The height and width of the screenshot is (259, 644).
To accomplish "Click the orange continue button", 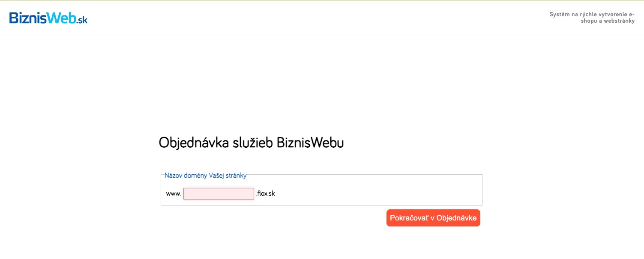I will click(x=433, y=217).
